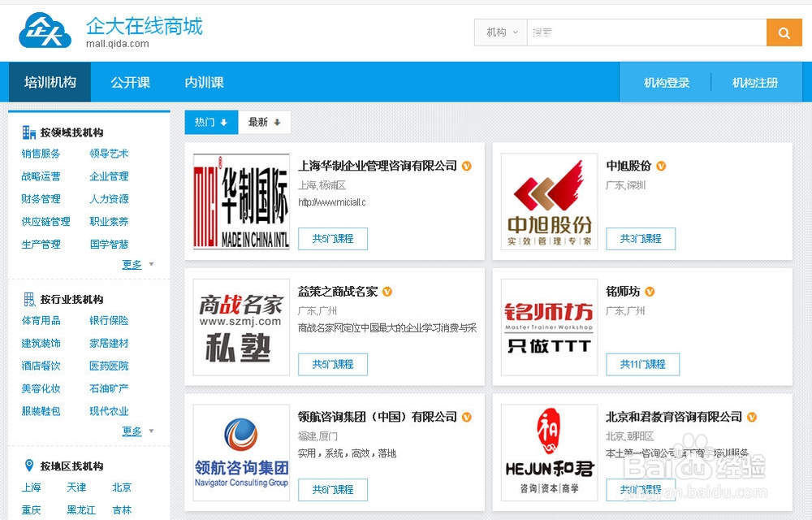Toggle the 最新 sort option
The height and width of the screenshot is (520, 812).
263,122
